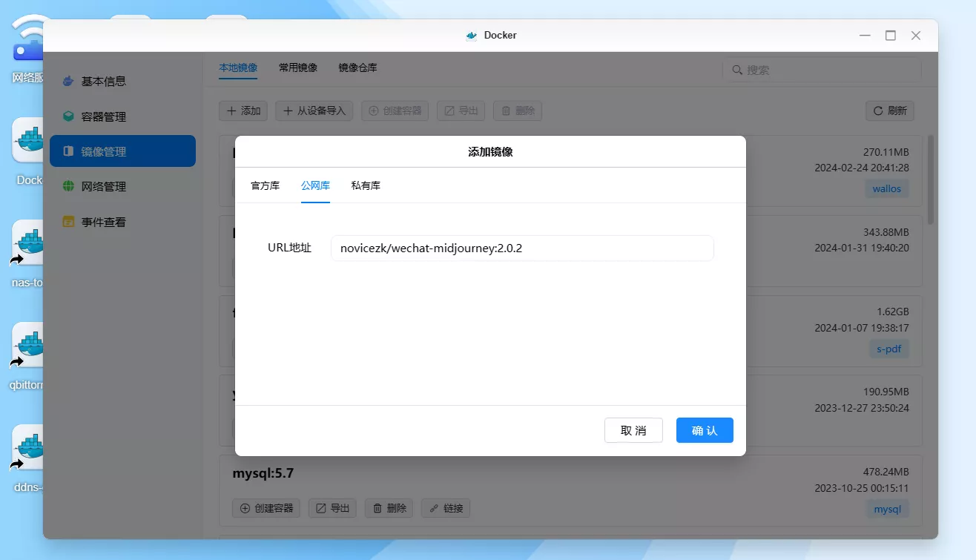Switch to the 常用镜像 tab
The image size is (976, 560).
coord(298,67)
